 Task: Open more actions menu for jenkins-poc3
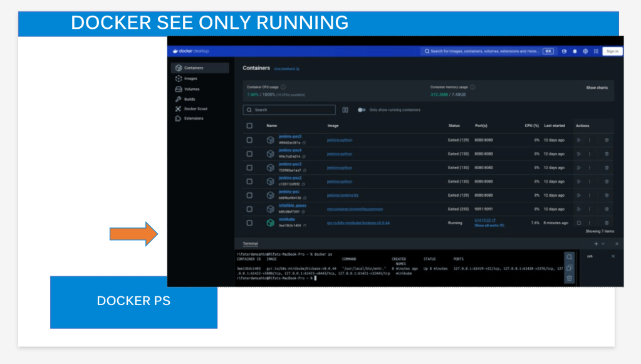[590, 168]
